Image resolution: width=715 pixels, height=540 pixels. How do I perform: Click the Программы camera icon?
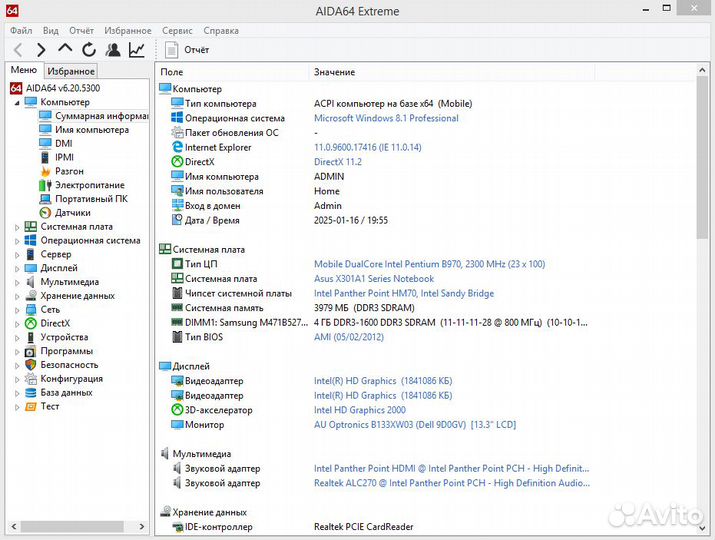tap(31, 351)
